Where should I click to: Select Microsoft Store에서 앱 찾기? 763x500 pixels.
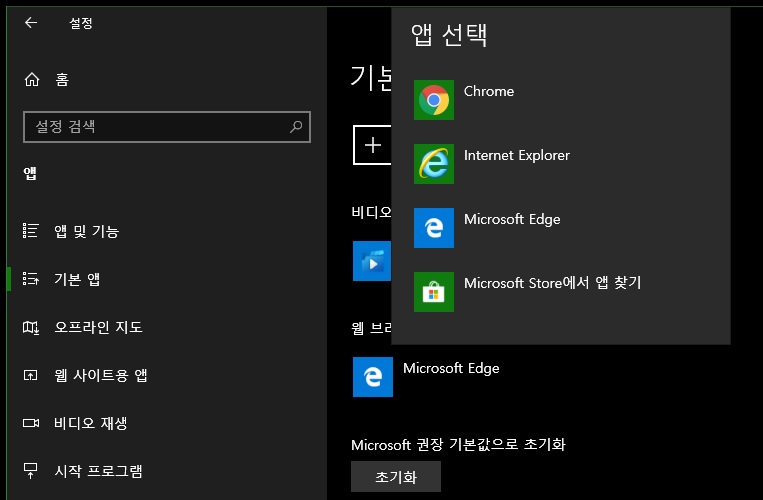(x=561, y=291)
